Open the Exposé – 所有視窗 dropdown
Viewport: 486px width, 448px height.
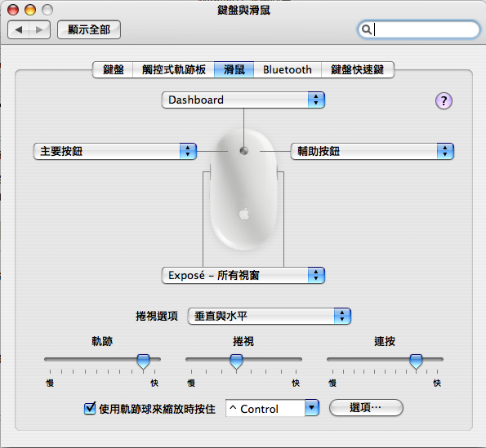tap(243, 275)
